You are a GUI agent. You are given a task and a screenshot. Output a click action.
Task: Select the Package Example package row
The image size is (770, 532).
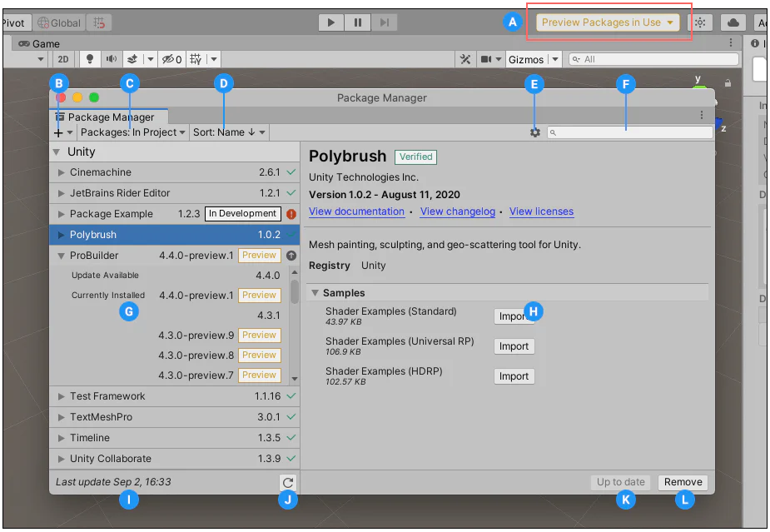[174, 214]
